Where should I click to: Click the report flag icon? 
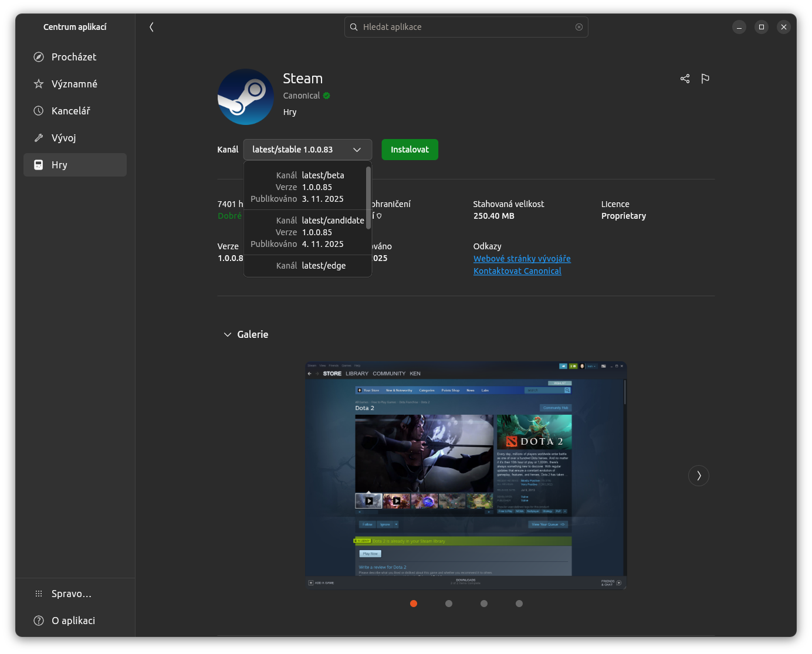tap(705, 79)
